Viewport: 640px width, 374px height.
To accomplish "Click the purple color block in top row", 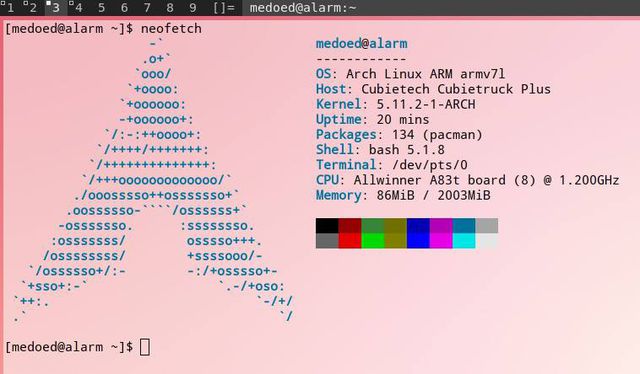I will 441,225.
